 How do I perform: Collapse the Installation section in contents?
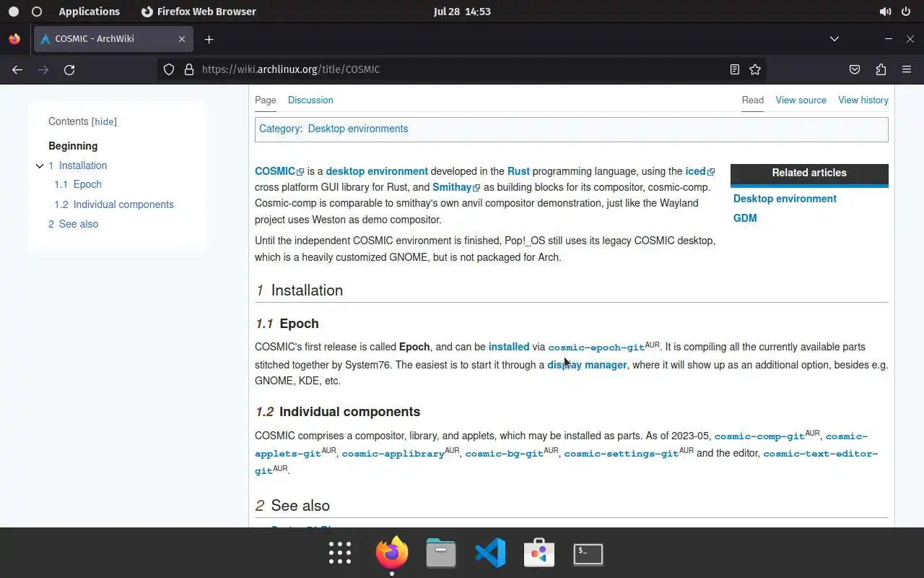click(40, 166)
